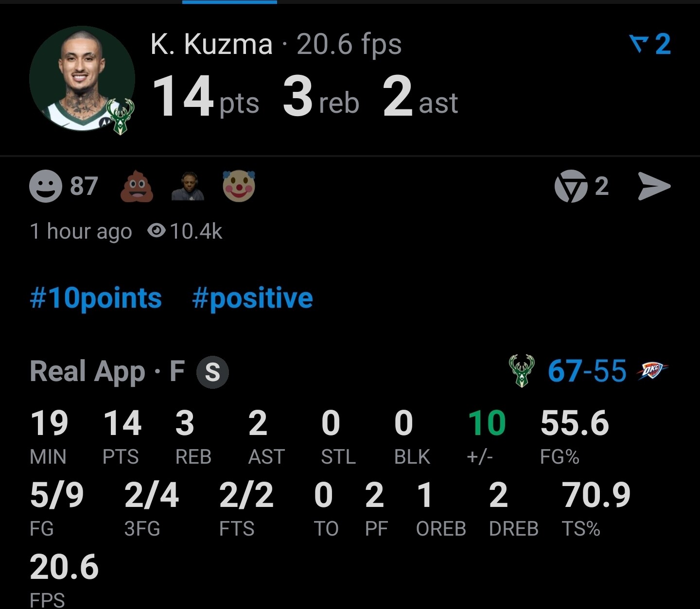Tap the 87 reactions count
Screen dimensions: 700x609
[x=84, y=186]
